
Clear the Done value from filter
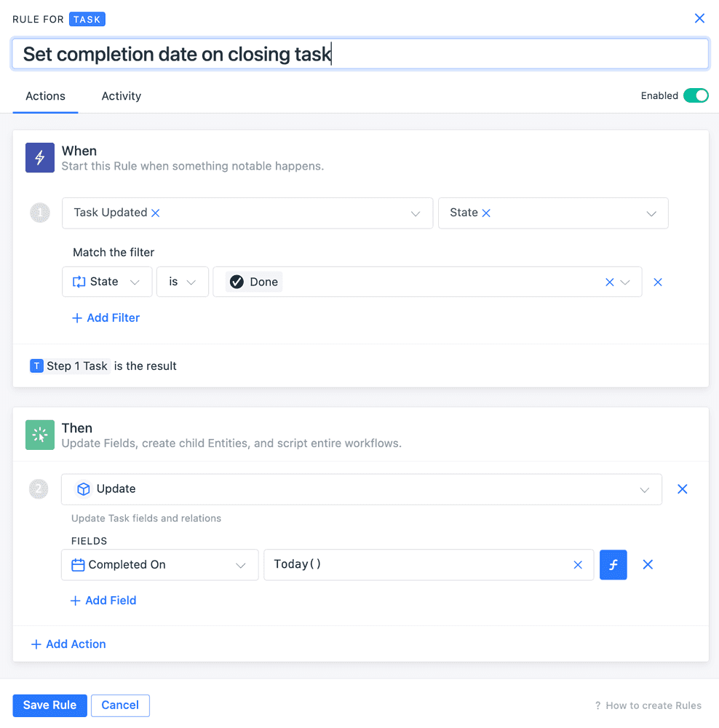(x=610, y=282)
